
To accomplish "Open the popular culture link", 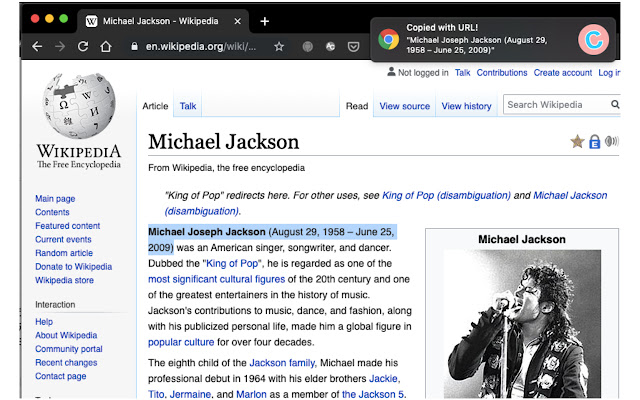I will tap(181, 342).
